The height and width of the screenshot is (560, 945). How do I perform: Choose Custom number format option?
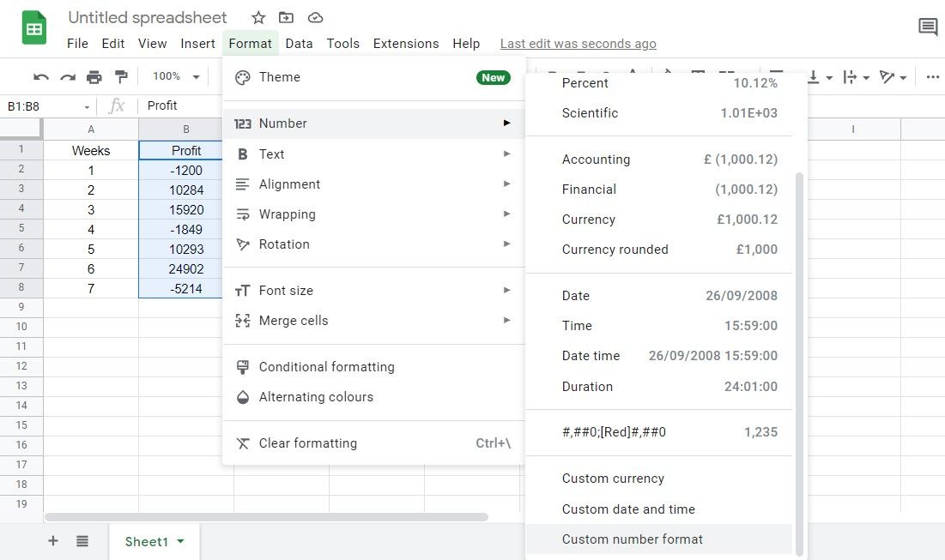633,539
